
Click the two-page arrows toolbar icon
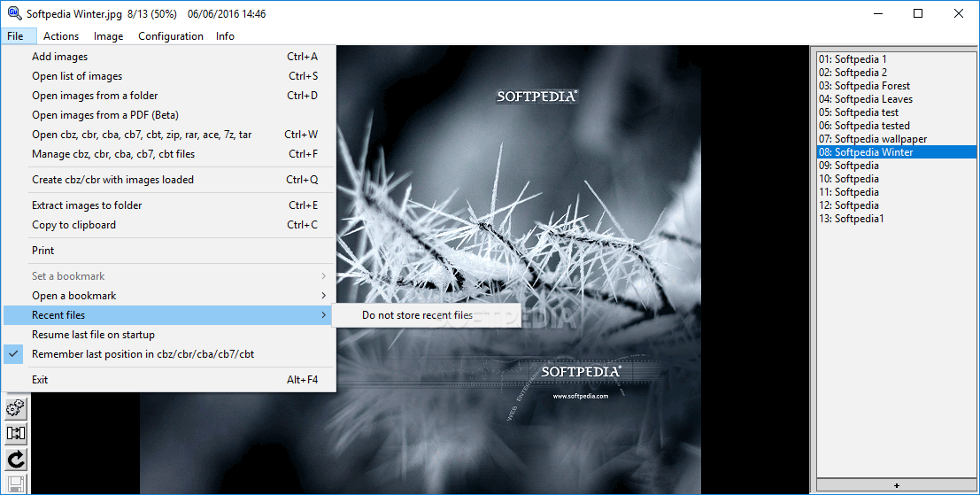pos(16,433)
